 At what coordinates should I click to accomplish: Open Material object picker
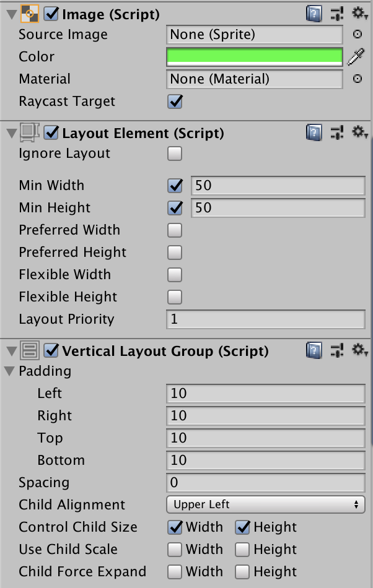pos(358,79)
